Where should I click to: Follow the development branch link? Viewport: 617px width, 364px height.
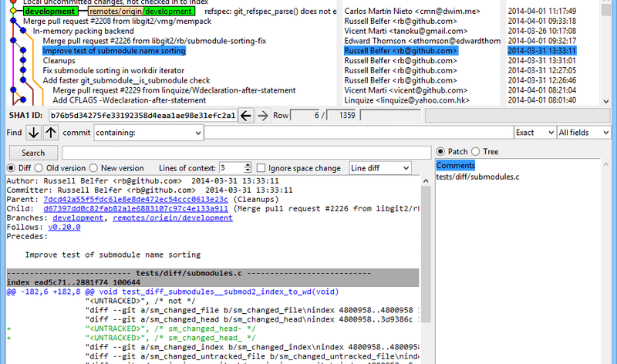click(78, 218)
